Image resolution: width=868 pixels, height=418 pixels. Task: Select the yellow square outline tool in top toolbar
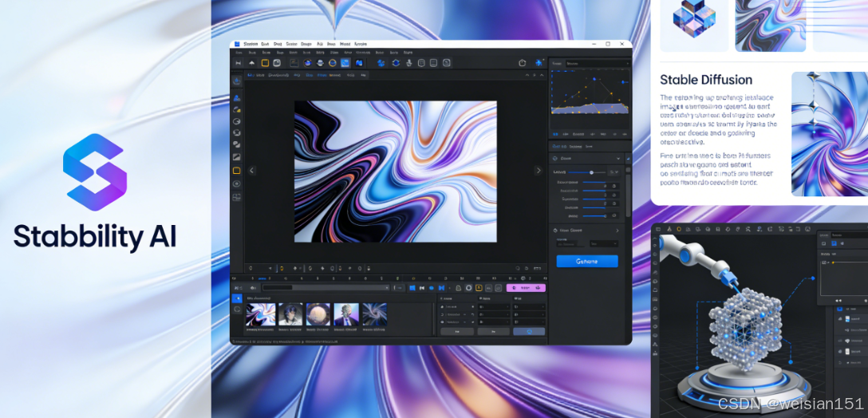[x=265, y=63]
